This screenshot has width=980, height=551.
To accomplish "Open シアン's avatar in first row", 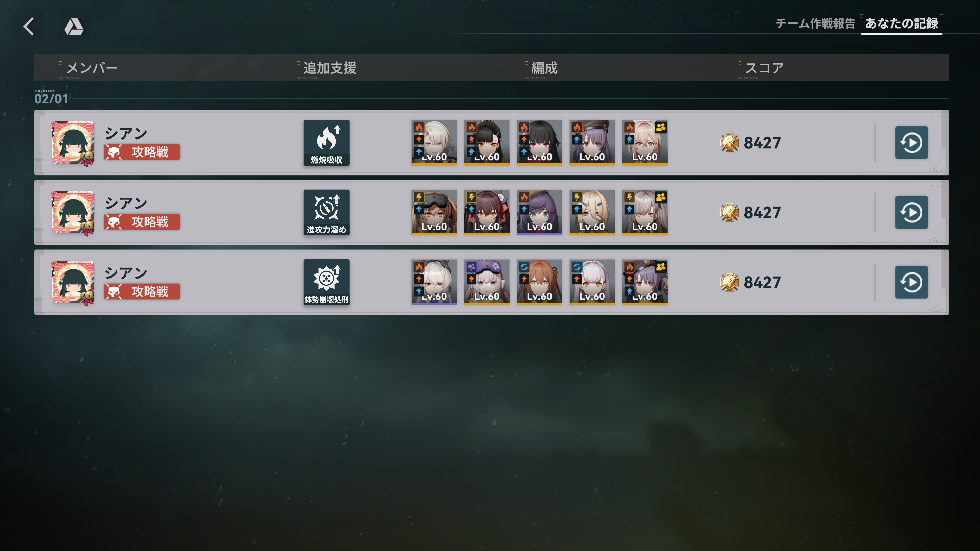I will (x=73, y=143).
